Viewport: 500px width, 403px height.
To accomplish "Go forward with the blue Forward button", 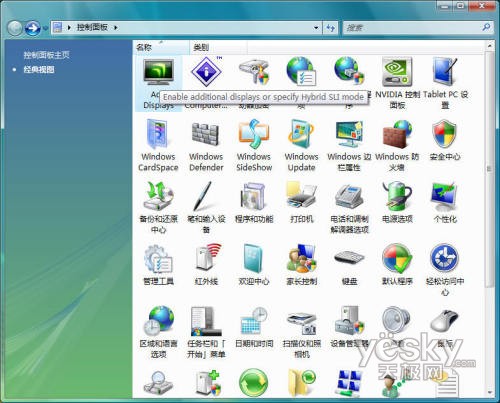I will coord(33,28).
